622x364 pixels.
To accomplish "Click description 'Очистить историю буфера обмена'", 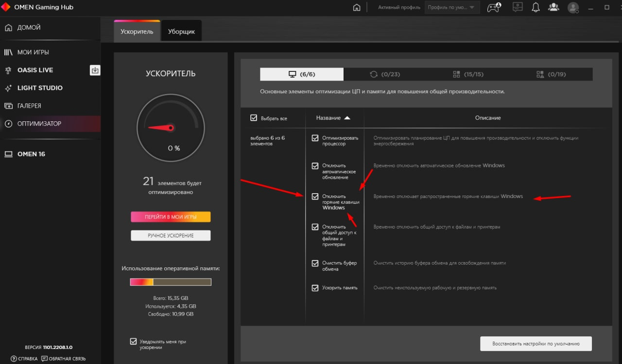I will click(440, 263).
